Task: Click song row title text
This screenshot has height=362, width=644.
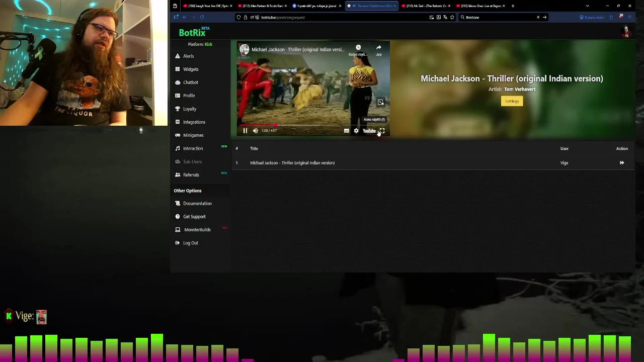Action: coord(292,163)
